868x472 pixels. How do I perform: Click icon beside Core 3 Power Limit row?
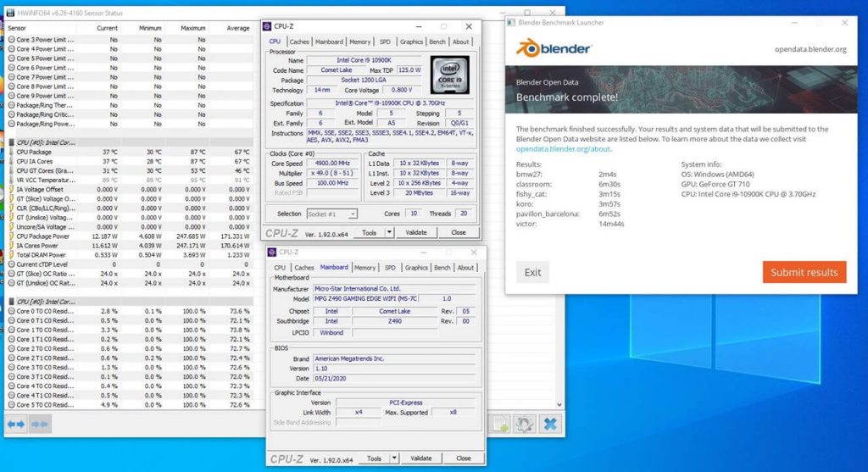click(12, 39)
